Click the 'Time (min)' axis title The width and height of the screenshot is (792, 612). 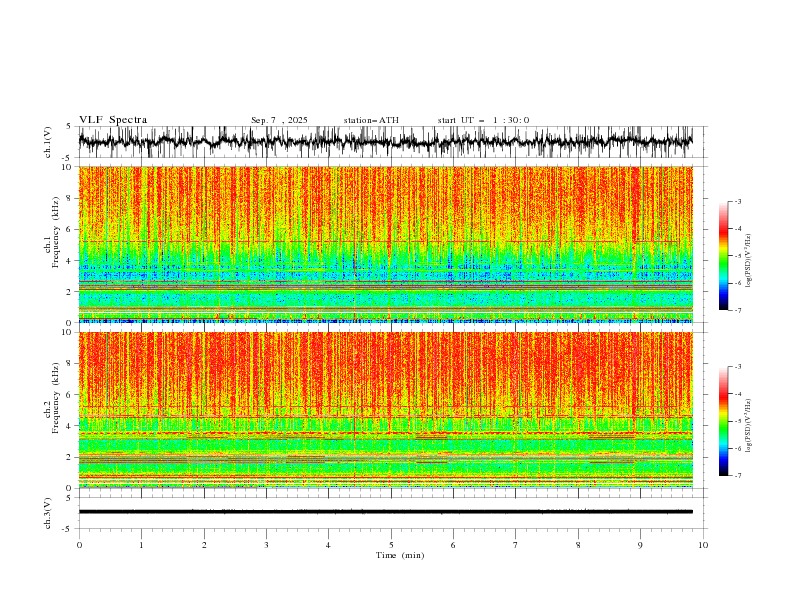[x=400, y=555]
